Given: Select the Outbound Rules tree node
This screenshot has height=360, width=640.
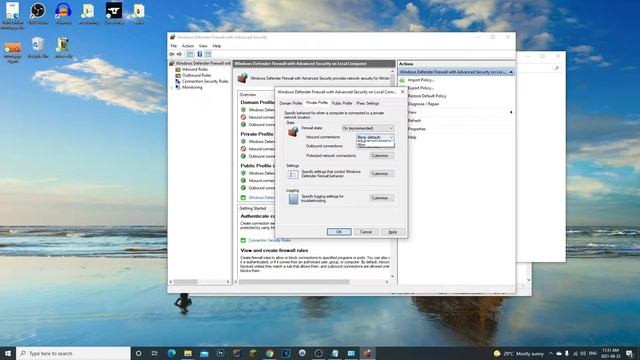Looking at the screenshot, I should pos(196,76).
